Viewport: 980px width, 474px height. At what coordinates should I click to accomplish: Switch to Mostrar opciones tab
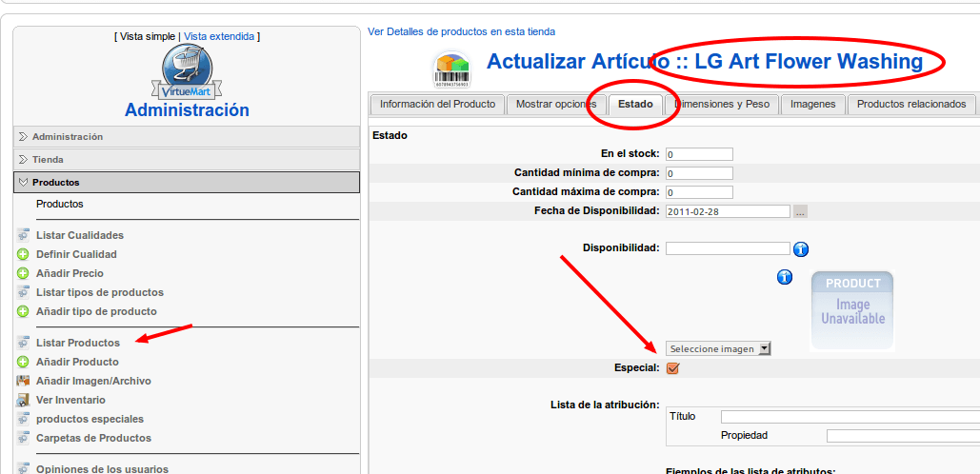[556, 105]
